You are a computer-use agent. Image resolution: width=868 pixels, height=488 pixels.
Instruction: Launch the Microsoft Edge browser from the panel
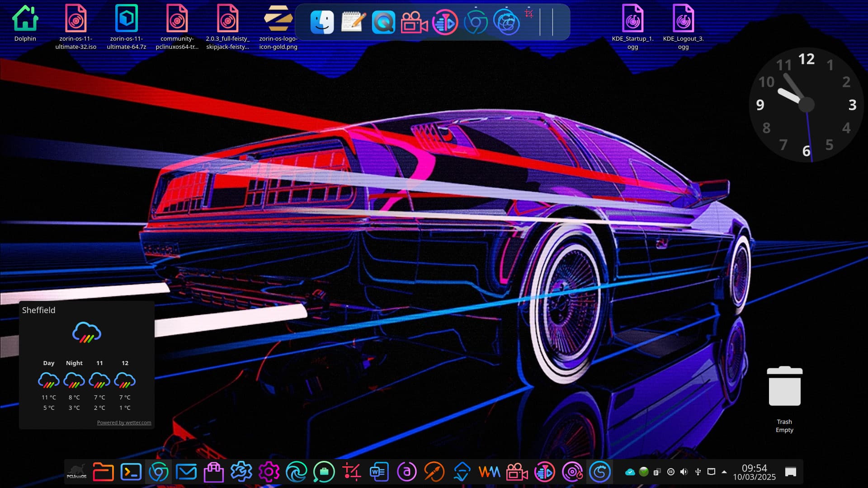coord(296,472)
